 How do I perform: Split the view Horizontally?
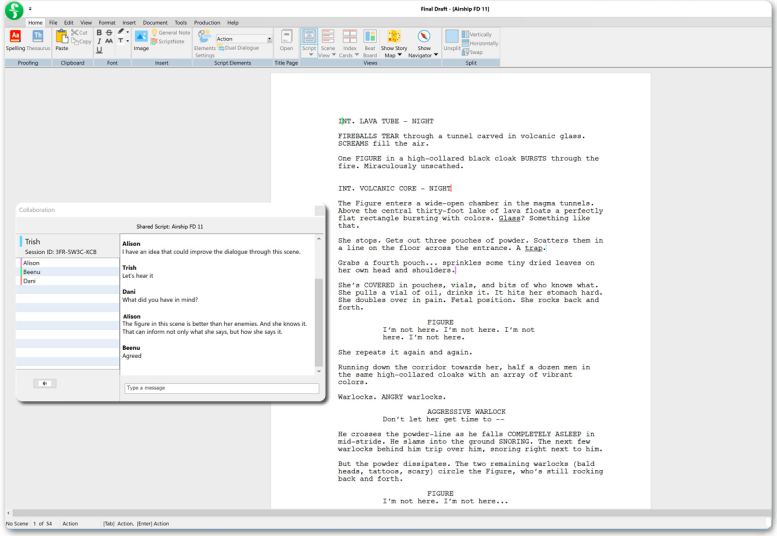tap(480, 43)
